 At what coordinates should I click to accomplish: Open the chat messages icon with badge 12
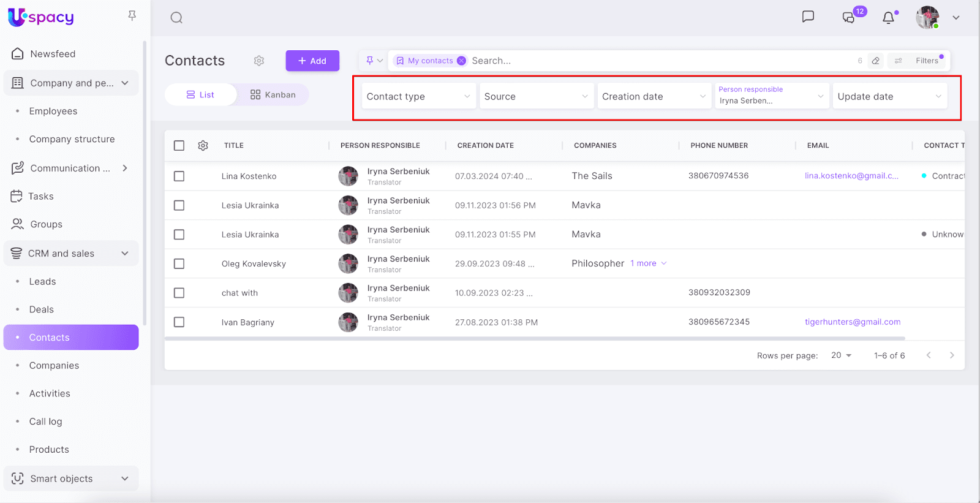[849, 17]
